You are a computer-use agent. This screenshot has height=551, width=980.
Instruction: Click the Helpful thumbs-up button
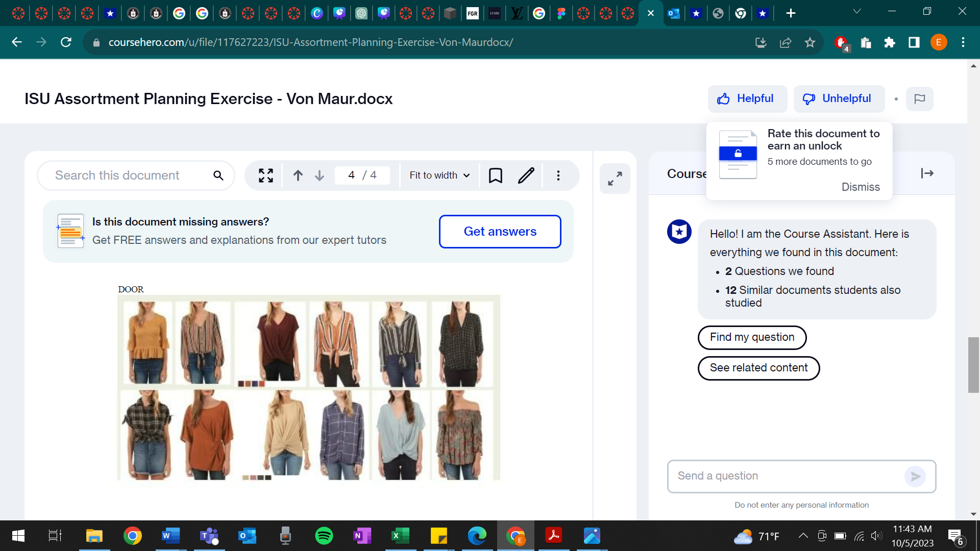747,99
